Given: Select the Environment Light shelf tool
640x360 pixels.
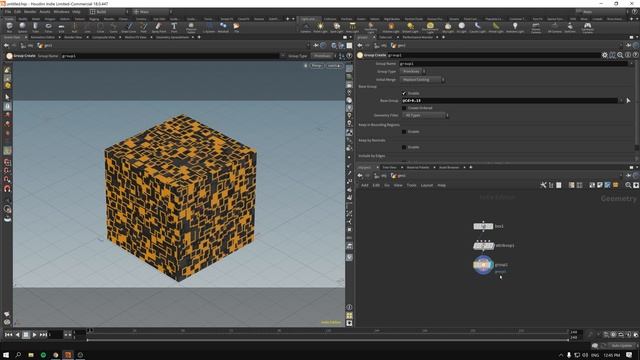Looking at the screenshot, I should 430,27.
